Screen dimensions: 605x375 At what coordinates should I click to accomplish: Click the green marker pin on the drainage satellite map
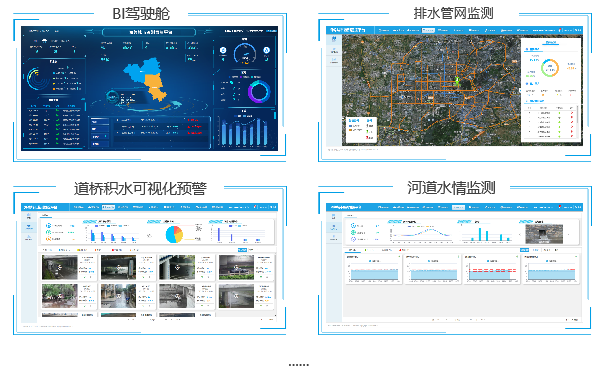457,81
